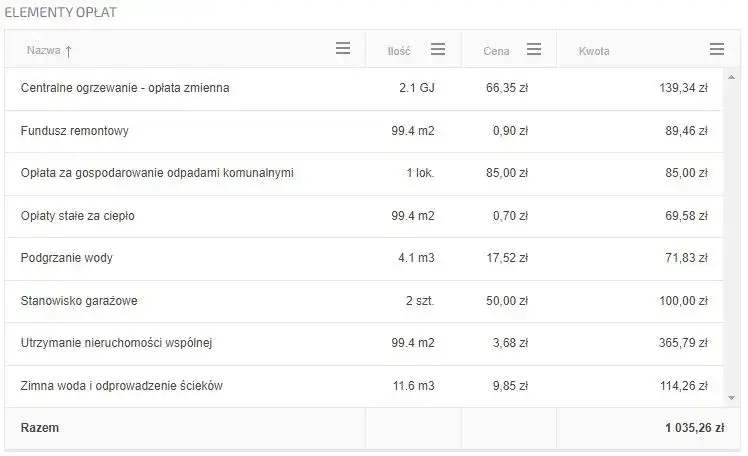
Task: Select the Zimna woda i odprowadzenie ścieków row
Action: pyautogui.click(x=121, y=385)
